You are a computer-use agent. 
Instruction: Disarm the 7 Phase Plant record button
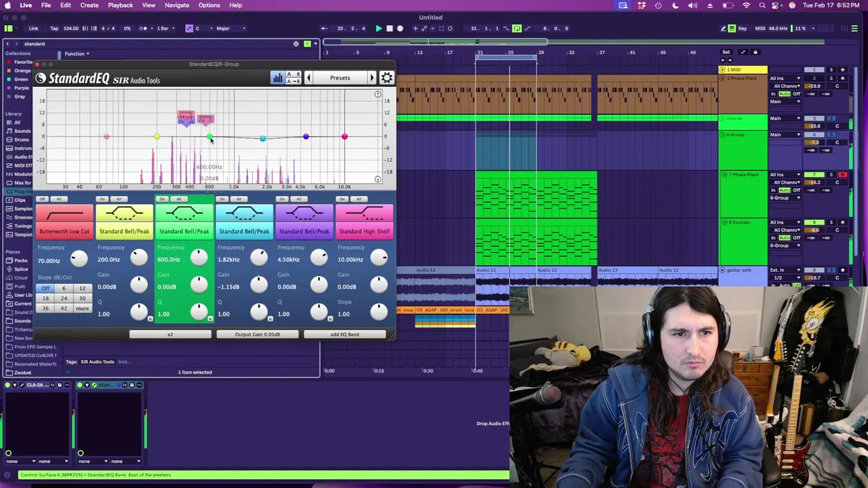point(842,175)
